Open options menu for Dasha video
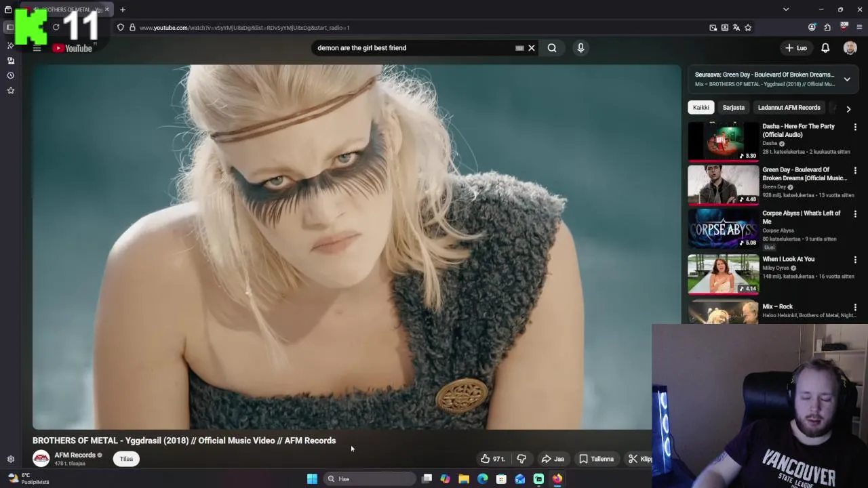This screenshot has height=488, width=868. click(x=855, y=127)
